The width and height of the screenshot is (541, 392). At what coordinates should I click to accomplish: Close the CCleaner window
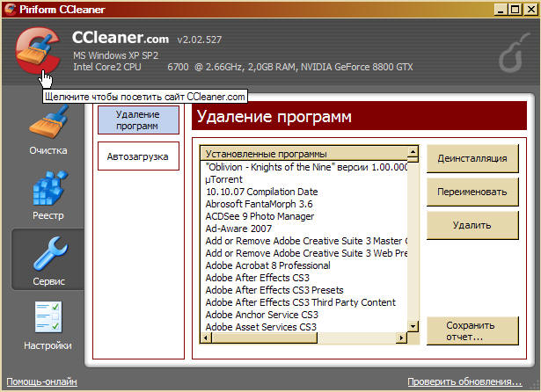point(530,10)
